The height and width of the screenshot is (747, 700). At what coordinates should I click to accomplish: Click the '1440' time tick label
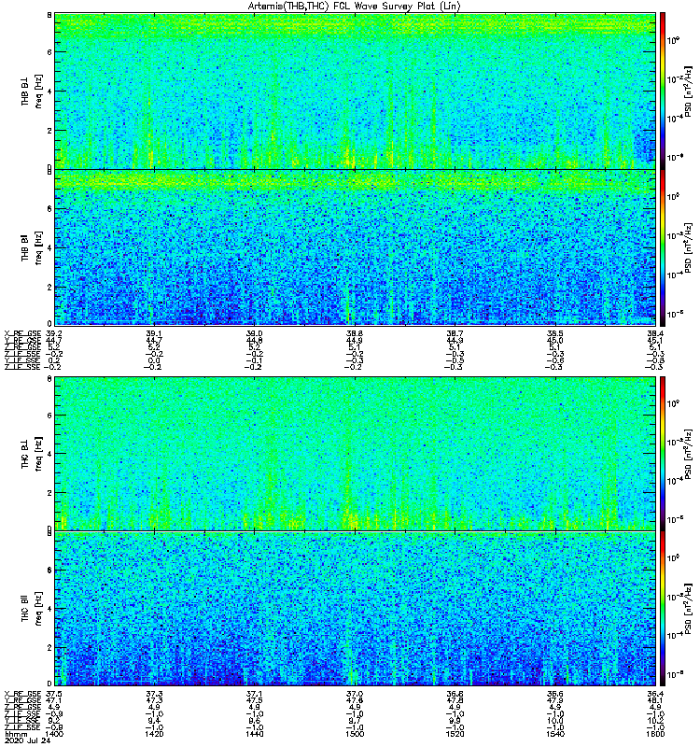point(254,734)
